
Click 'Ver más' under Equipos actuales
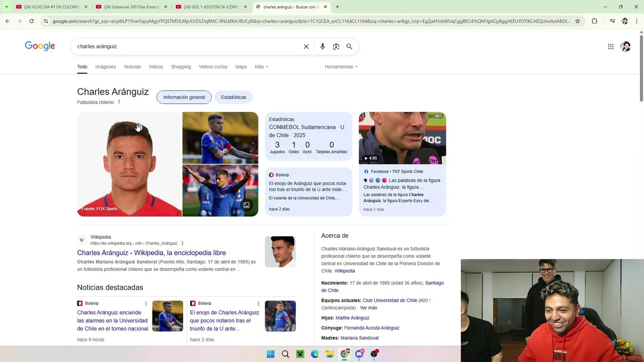coord(368,308)
